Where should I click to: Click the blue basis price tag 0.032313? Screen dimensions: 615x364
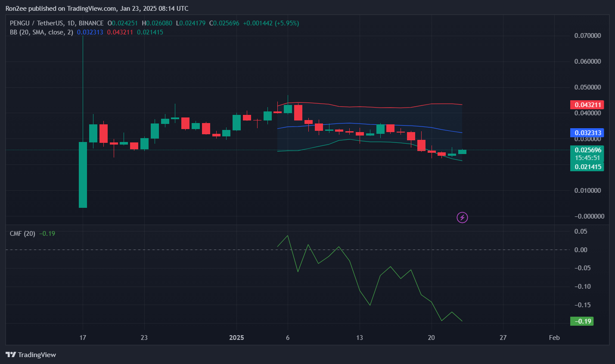coord(587,133)
